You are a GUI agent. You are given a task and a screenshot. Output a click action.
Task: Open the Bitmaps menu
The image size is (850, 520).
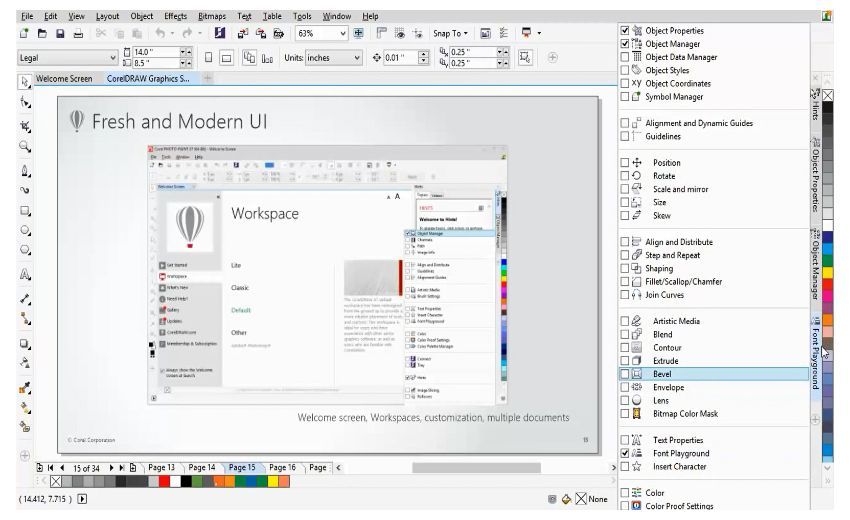click(212, 16)
